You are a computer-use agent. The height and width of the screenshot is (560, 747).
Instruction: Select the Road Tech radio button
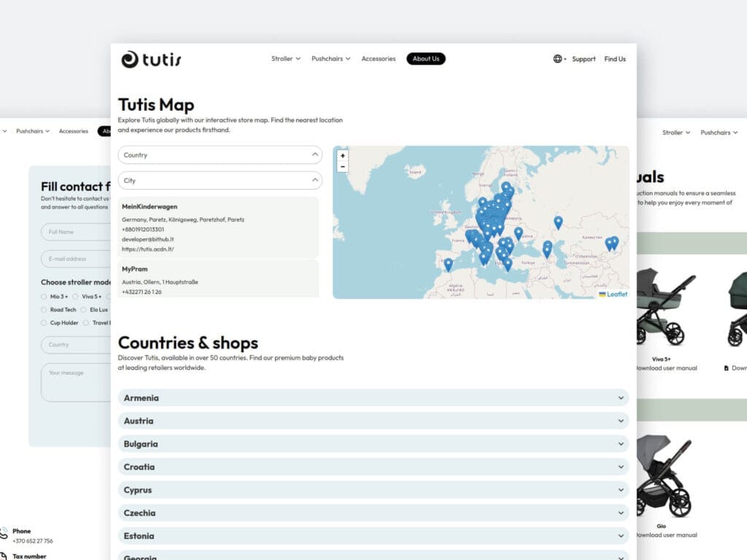click(44, 309)
